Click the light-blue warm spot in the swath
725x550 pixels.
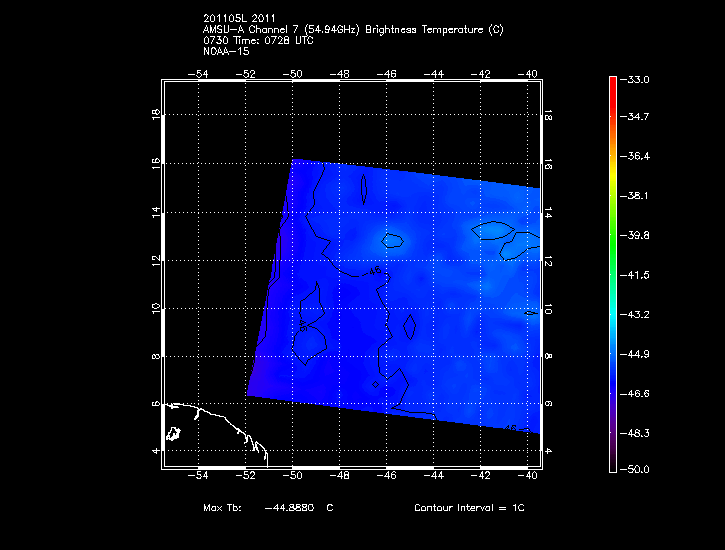point(394,239)
